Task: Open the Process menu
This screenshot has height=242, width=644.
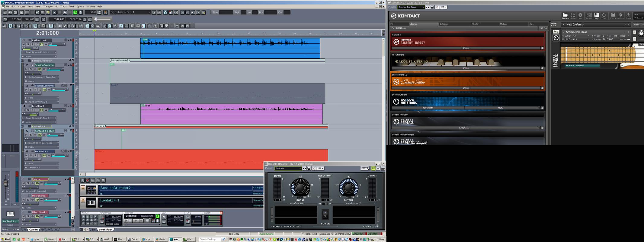Action: 21,6
